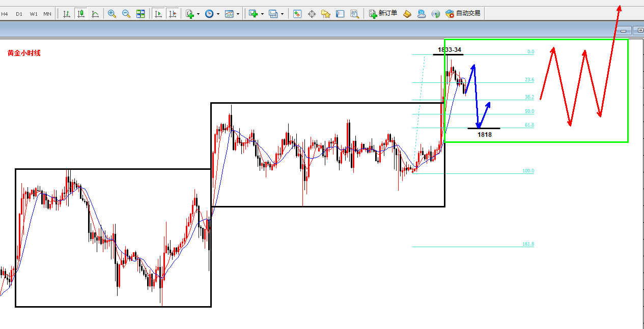This screenshot has height=329, width=644.
Task: Zoom out of the chart
Action: click(x=126, y=14)
